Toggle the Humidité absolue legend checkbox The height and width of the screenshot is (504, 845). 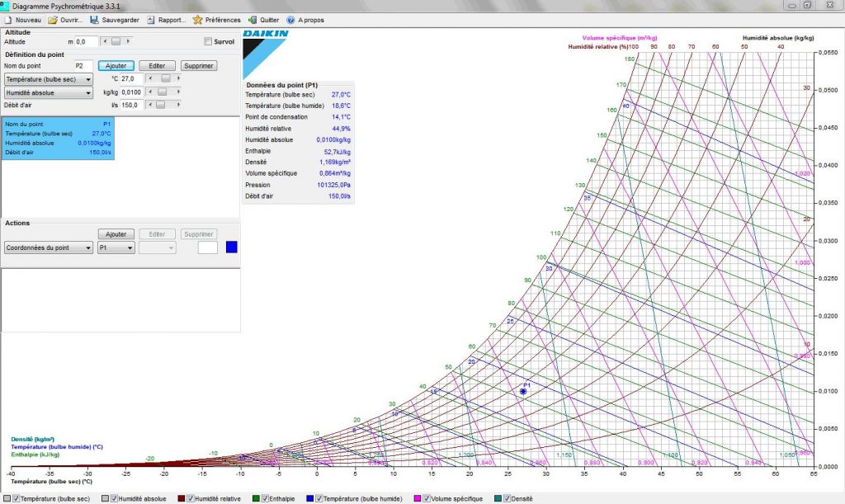pos(114,498)
